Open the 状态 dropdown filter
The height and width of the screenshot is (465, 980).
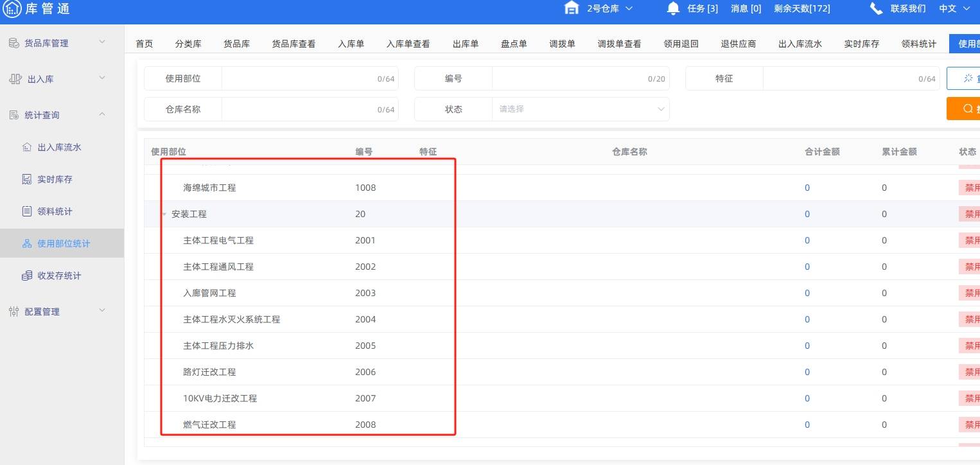[x=581, y=109]
